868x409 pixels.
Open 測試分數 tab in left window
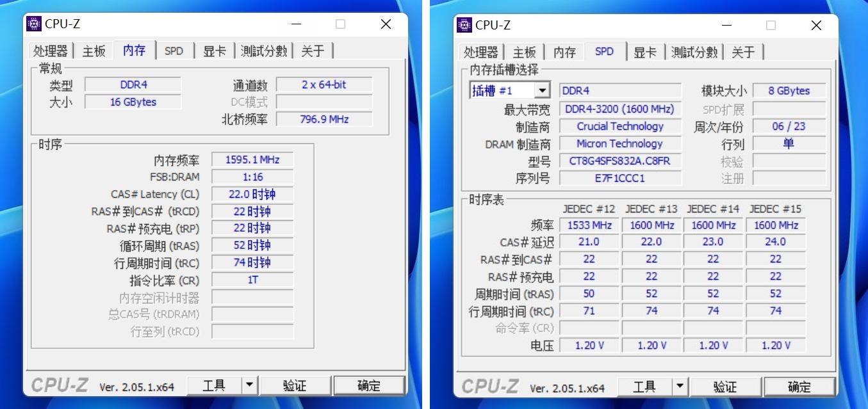pos(264,51)
